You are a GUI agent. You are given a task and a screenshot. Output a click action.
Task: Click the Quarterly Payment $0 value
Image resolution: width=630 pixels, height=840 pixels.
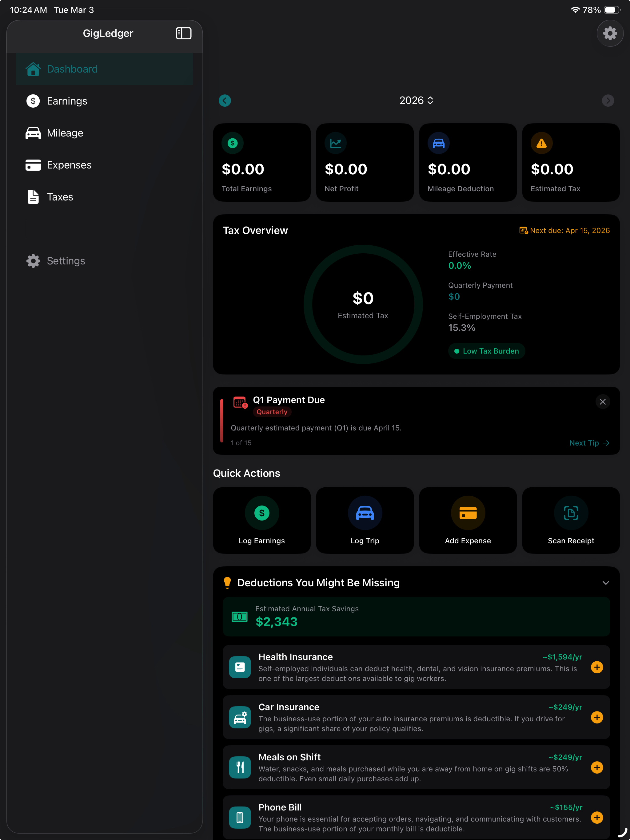click(454, 297)
